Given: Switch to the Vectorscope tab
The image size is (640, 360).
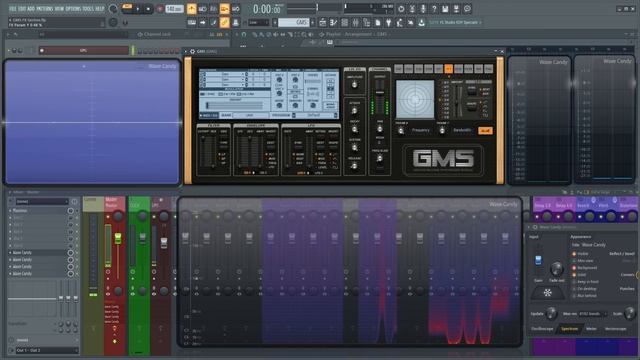Looking at the screenshot, I should click(615, 329).
